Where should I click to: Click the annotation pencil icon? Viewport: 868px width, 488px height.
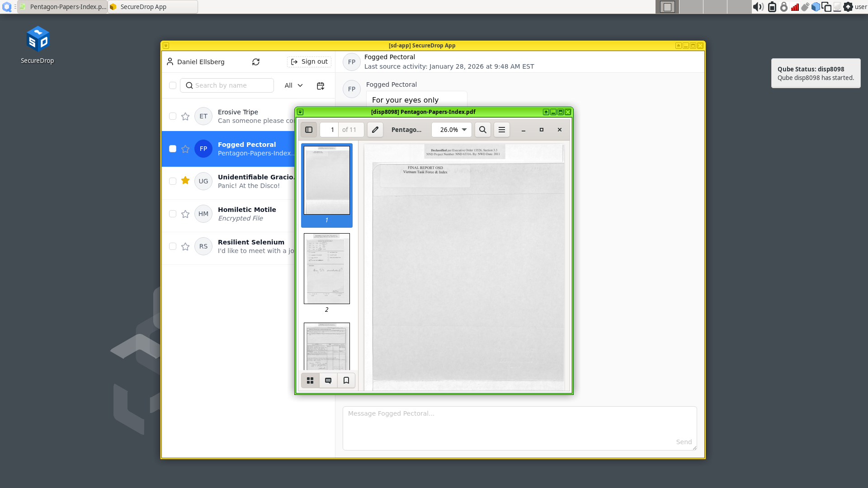375,130
